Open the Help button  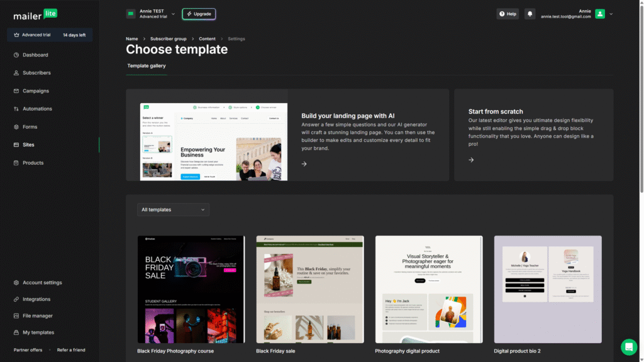[507, 14]
